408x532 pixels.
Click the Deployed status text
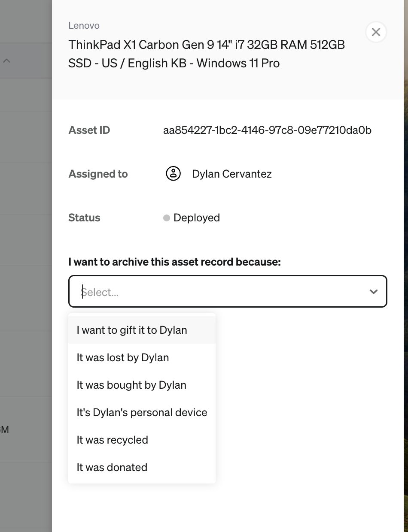point(197,218)
